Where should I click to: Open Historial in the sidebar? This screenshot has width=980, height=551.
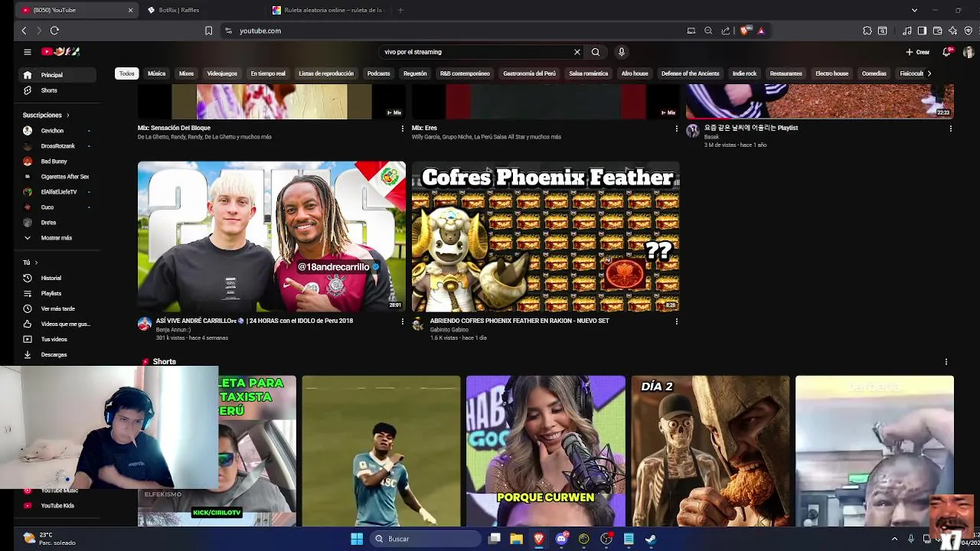click(57, 278)
